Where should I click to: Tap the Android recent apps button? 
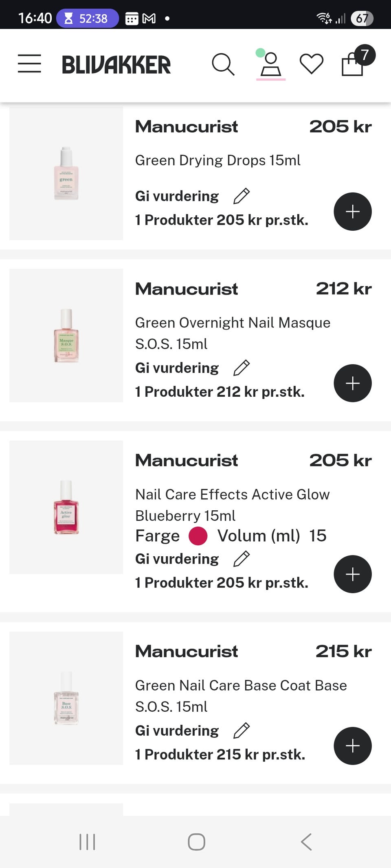click(x=87, y=842)
